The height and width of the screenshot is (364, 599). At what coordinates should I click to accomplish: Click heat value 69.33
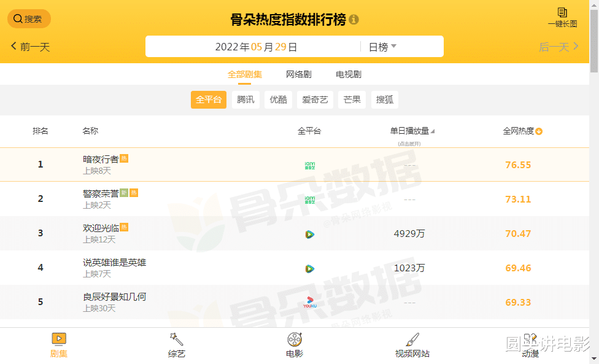click(x=518, y=303)
